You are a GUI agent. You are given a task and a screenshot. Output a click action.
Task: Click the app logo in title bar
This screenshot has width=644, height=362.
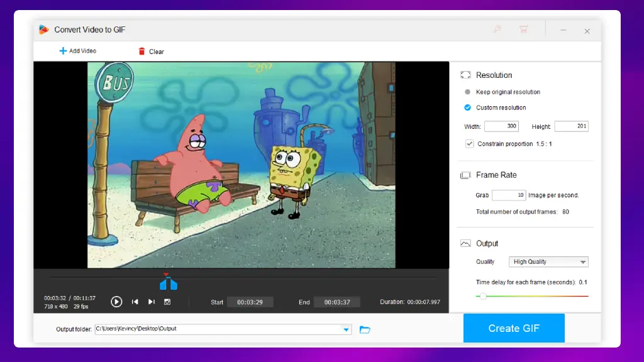(44, 30)
